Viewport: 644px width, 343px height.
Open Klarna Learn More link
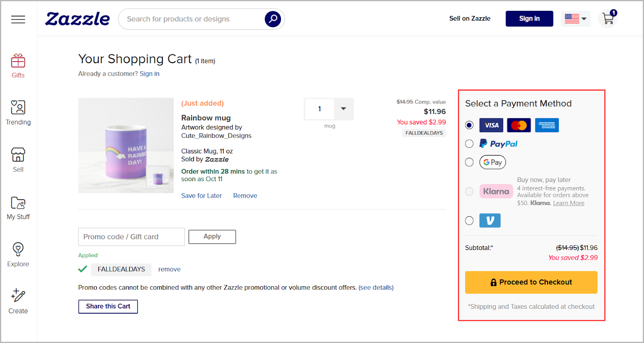coord(569,203)
